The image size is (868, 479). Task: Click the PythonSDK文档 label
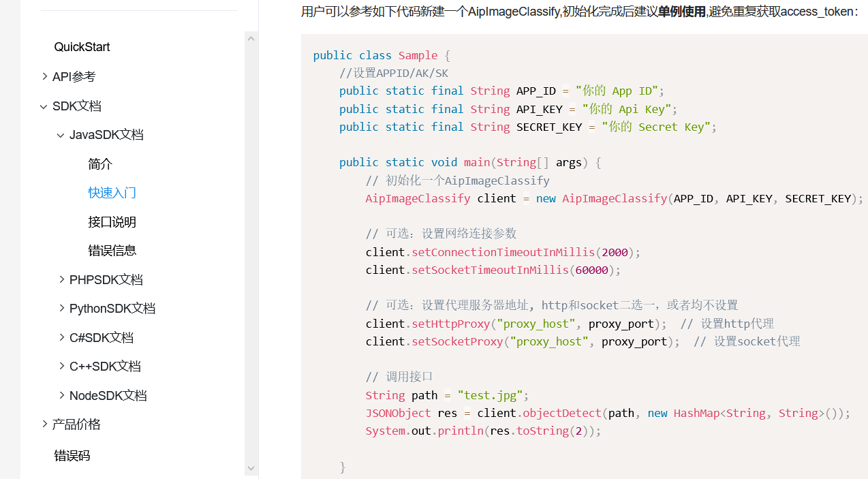(112, 309)
